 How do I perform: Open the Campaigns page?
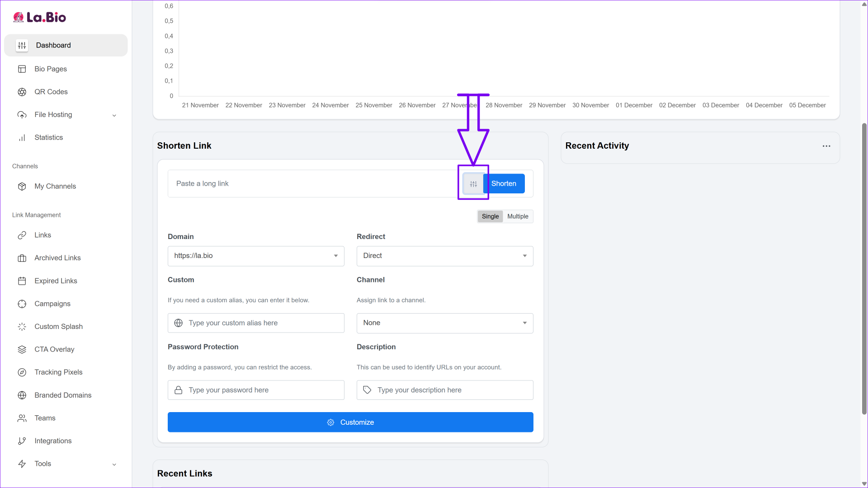(x=52, y=304)
